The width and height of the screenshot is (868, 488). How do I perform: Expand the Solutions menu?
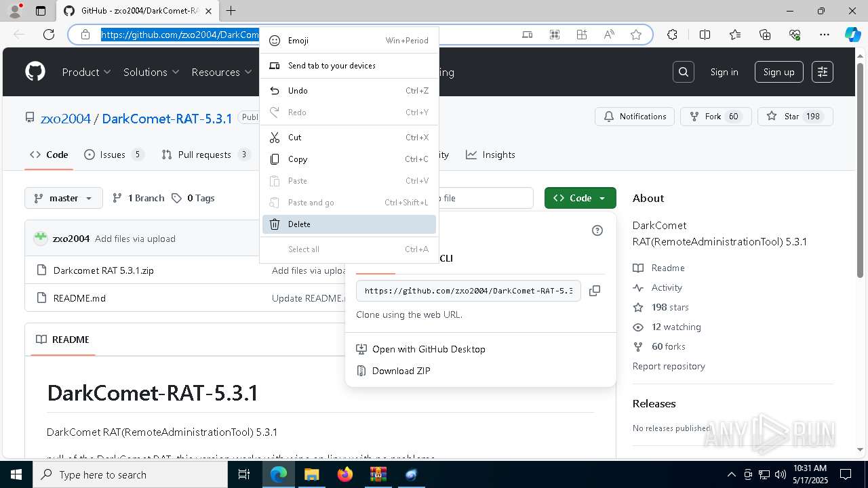click(x=151, y=72)
